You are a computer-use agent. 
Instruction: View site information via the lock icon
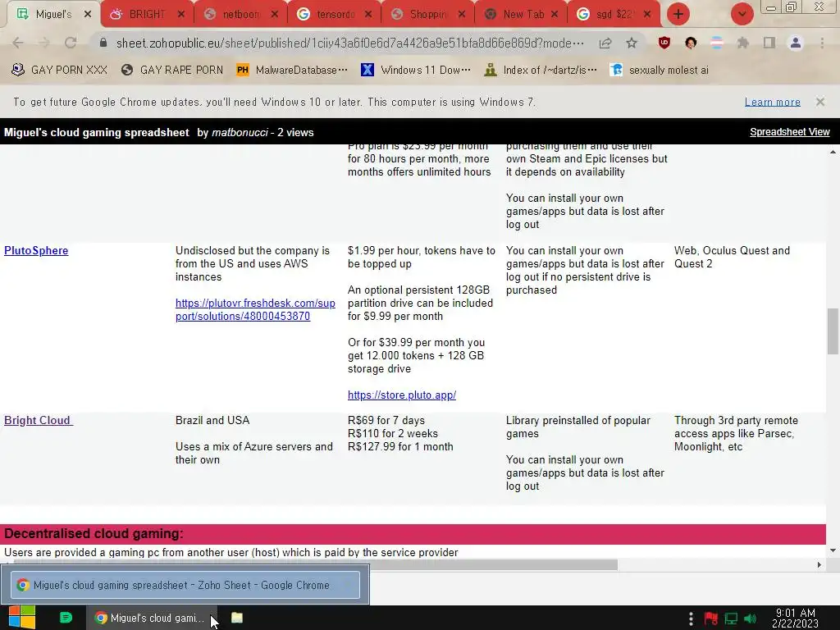click(x=103, y=43)
